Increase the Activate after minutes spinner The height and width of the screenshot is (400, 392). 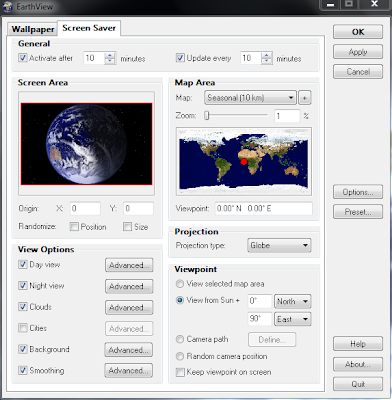pos(110,55)
